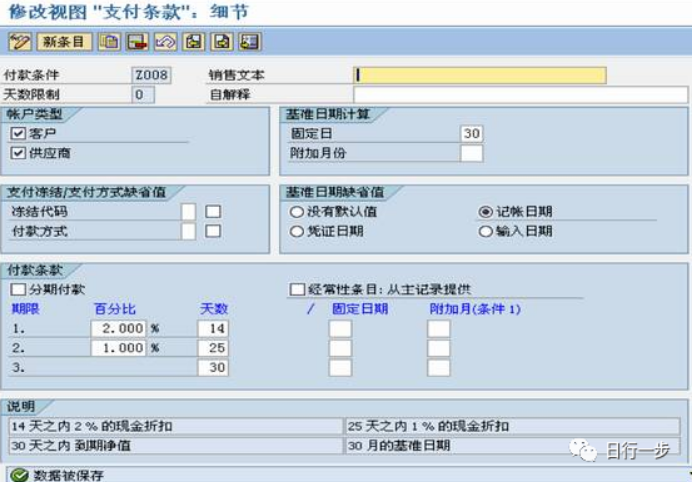
Task: Go to the previous entry via toolbar icon
Action: click(193, 42)
